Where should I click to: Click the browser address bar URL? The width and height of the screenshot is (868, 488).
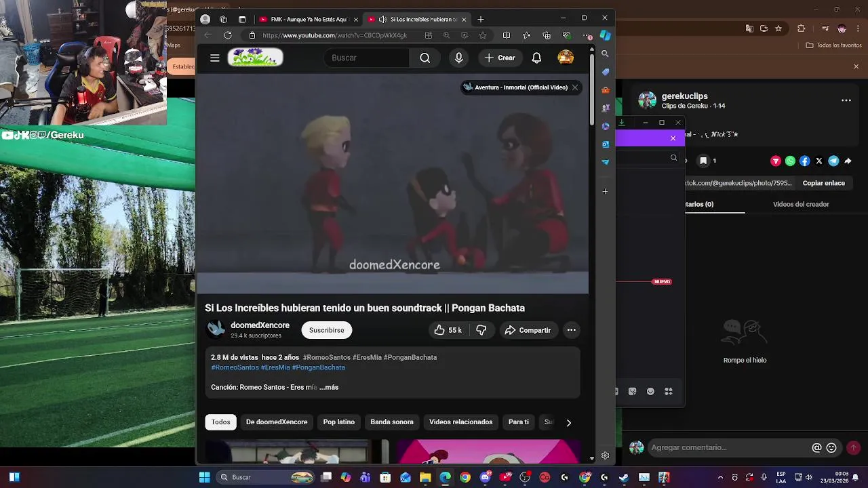[335, 35]
